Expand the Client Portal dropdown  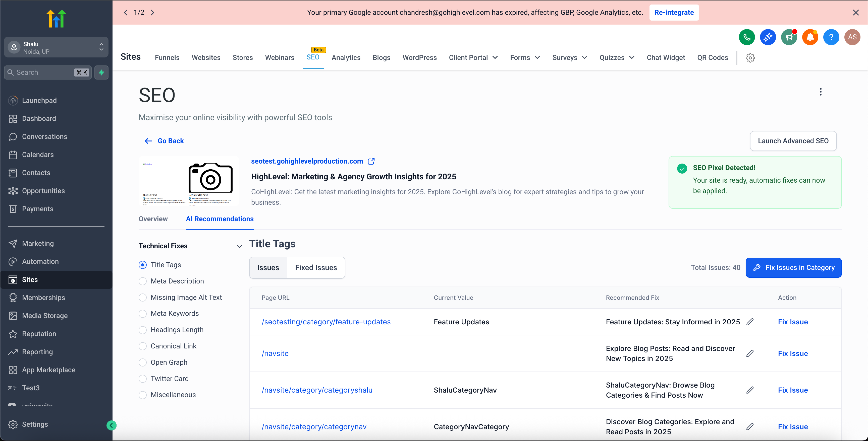tap(473, 57)
